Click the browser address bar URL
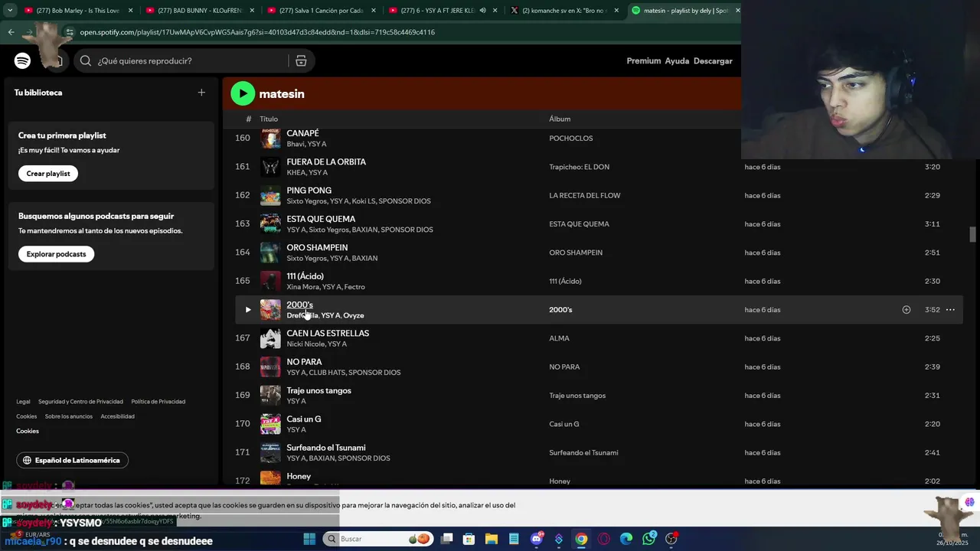The image size is (980, 551). tap(257, 32)
